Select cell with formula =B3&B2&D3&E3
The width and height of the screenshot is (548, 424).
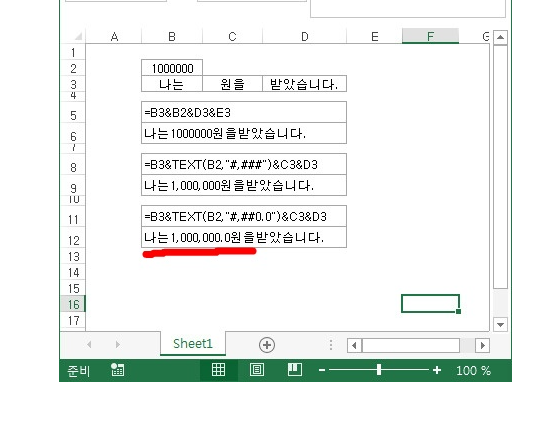[x=244, y=113]
